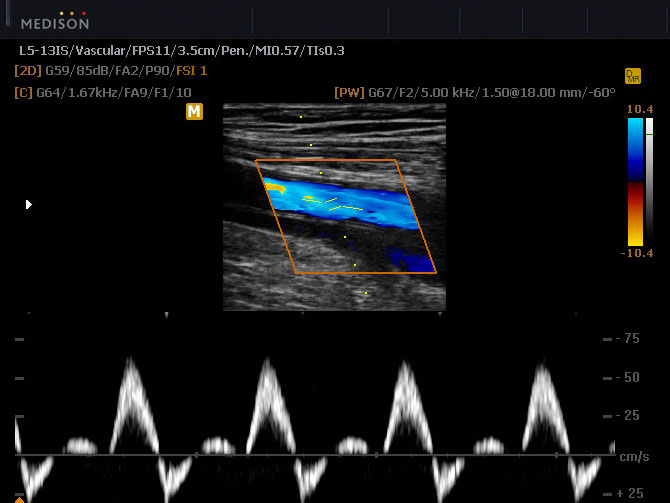Click the DMR icon at top right

633,76
